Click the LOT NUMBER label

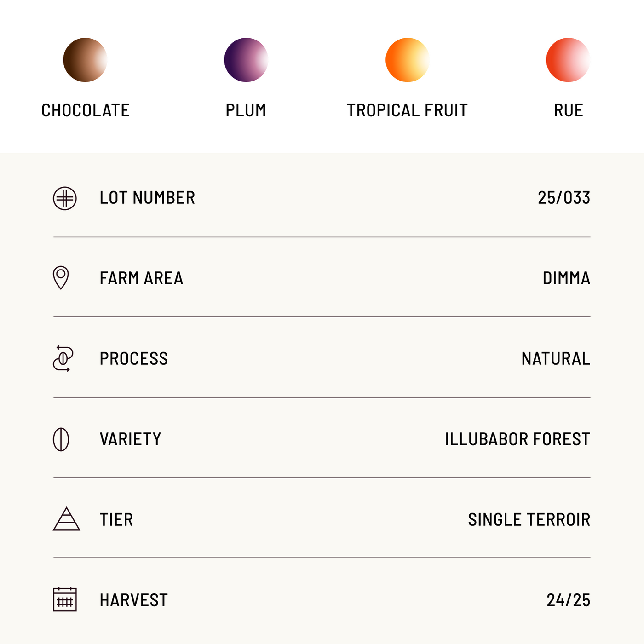(x=147, y=198)
